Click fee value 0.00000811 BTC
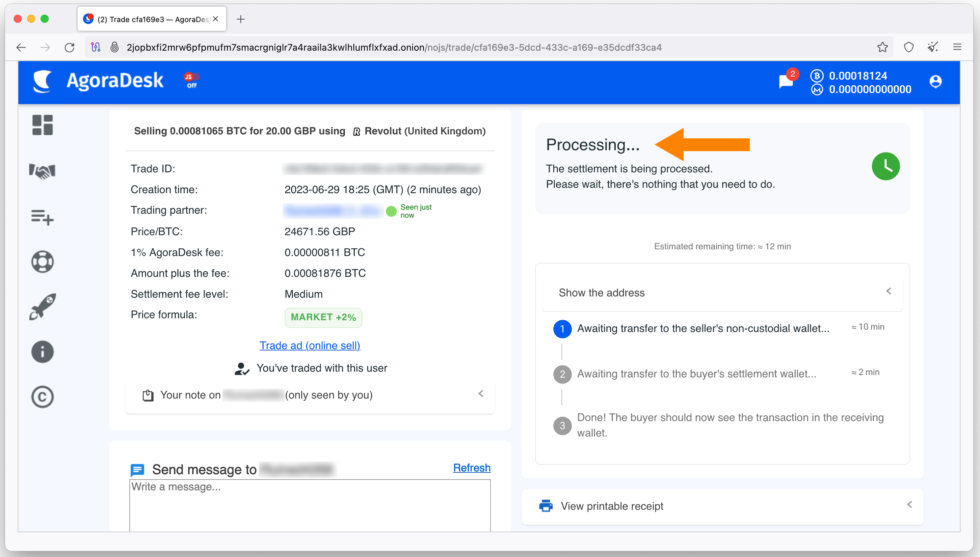The height and width of the screenshot is (557, 980). pos(325,252)
